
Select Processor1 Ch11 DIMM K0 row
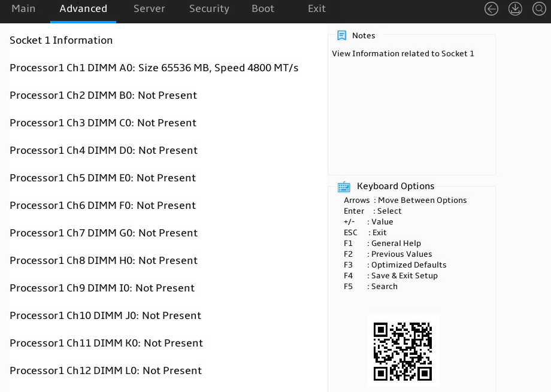coord(107,343)
